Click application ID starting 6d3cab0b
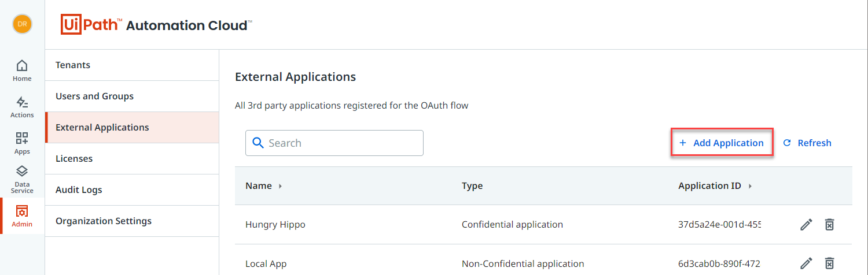Screen dimensions: 868x275 pyautogui.click(x=719, y=263)
